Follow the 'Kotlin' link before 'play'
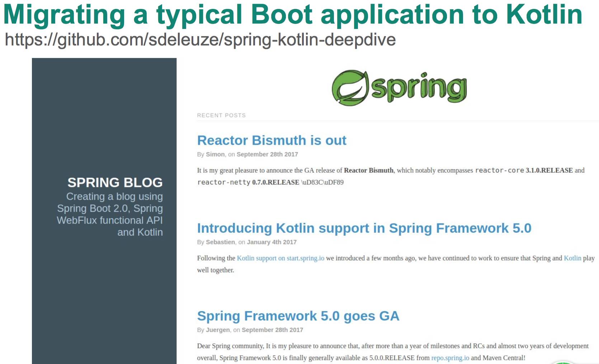599x364 pixels. coord(572,258)
